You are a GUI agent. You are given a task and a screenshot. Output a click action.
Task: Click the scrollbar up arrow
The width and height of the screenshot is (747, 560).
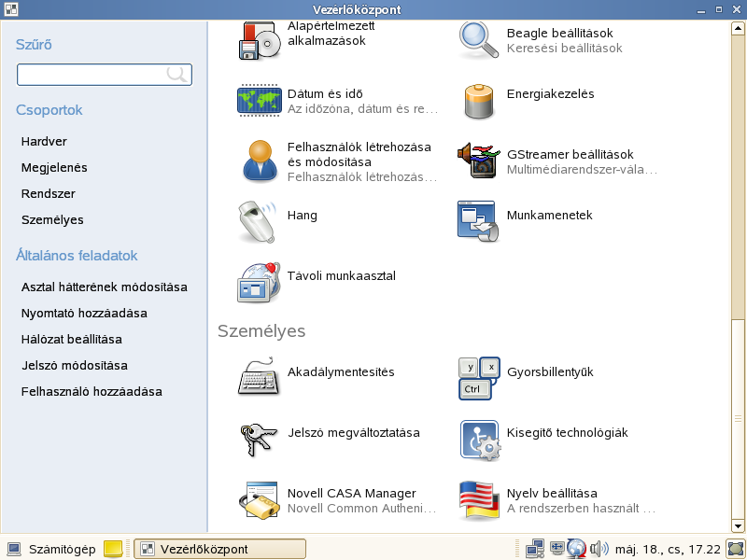coord(738,29)
